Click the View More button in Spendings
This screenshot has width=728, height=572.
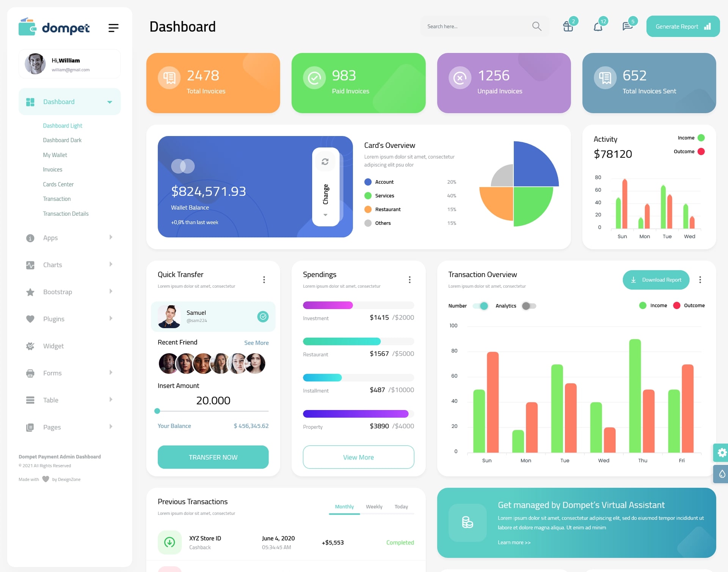tap(359, 457)
